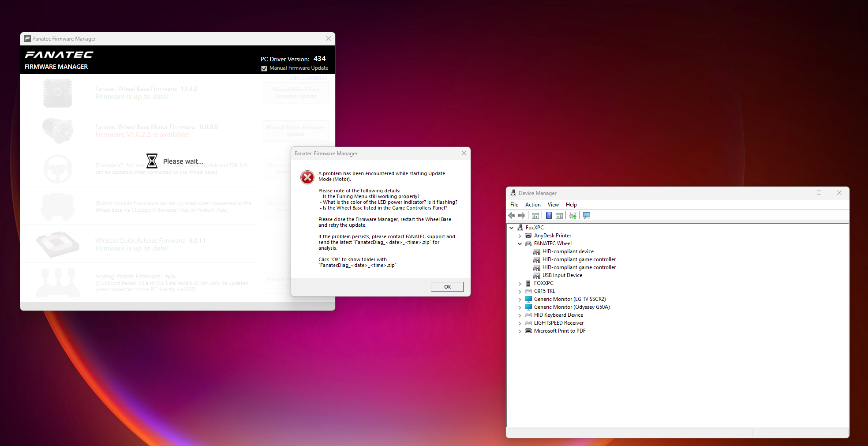The width and height of the screenshot is (868, 446).
Task: Click Manual Wheel Base Firmware Update button
Action: (x=296, y=93)
